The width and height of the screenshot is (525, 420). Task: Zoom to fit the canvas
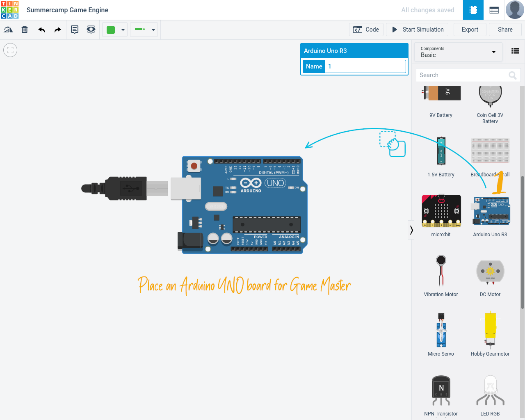[x=10, y=50]
